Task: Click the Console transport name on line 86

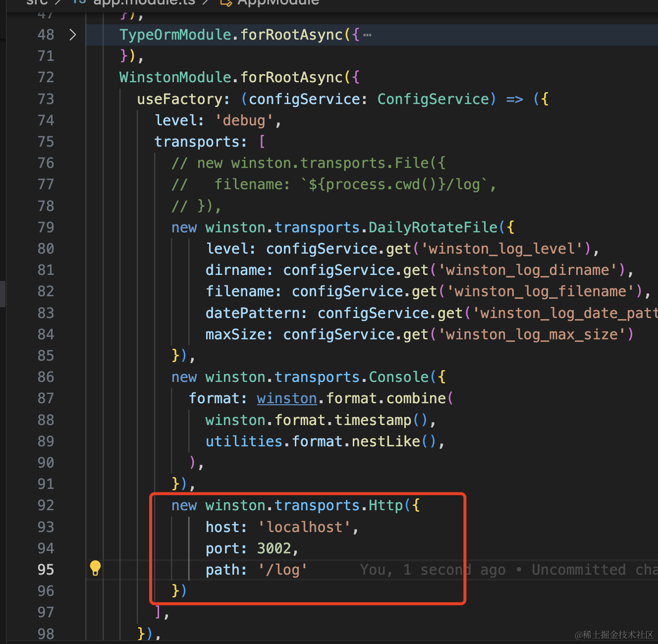Action: pos(398,377)
